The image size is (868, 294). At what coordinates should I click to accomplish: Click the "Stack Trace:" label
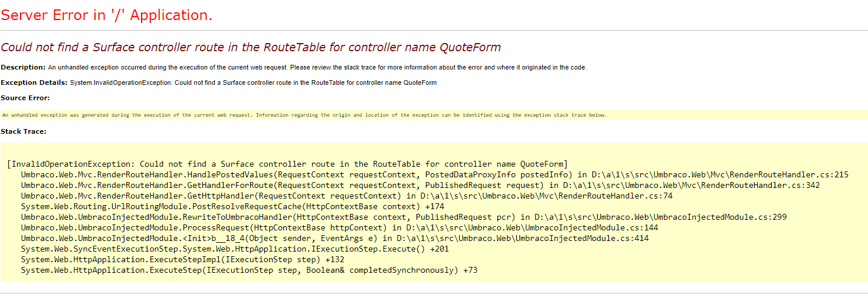click(x=24, y=131)
